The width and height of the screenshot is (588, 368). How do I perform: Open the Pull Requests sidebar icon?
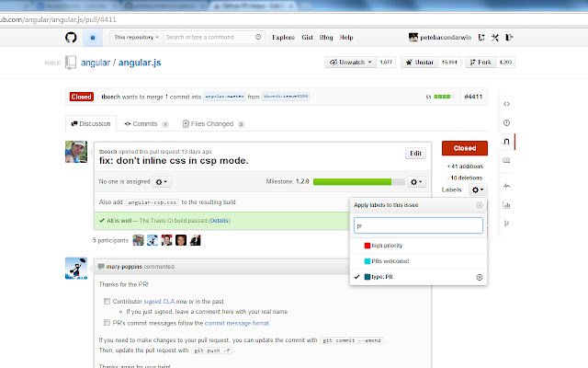(506, 142)
